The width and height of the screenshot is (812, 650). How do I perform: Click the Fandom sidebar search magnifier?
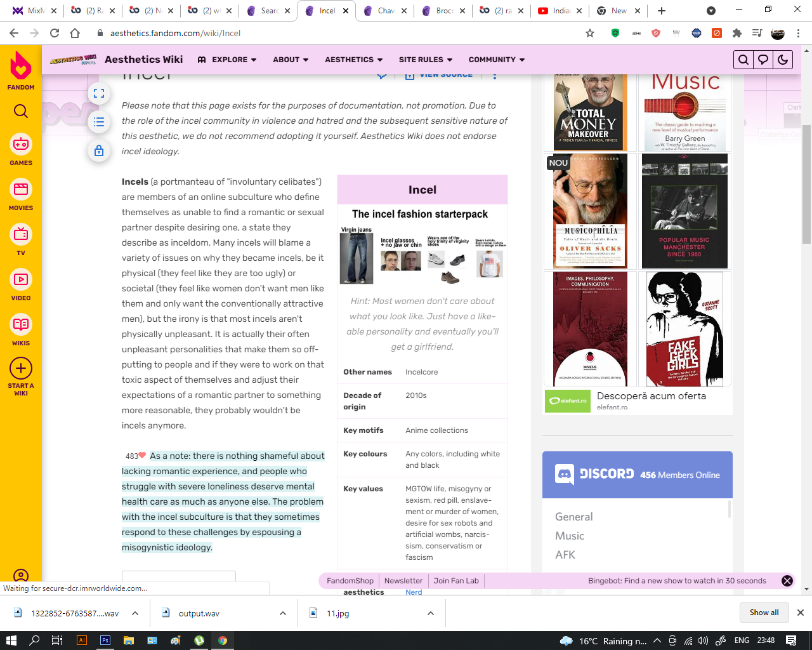pos(21,112)
